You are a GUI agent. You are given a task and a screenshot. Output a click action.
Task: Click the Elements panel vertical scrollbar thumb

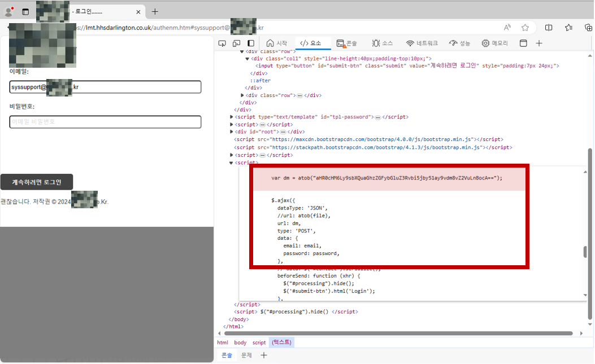click(590, 234)
